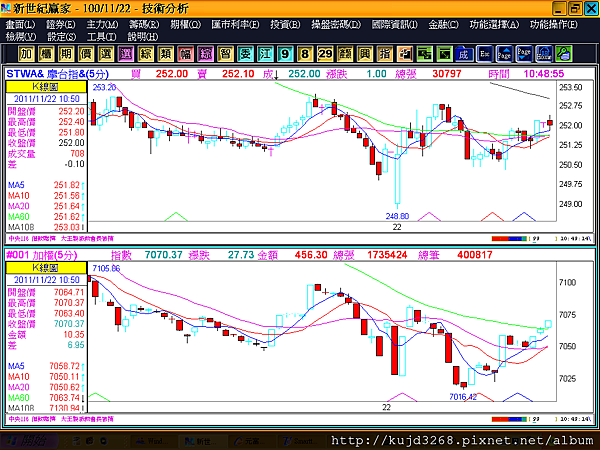Click the red 幅 toolbar icon
Viewport: 600px width, 450px height.
coord(185,54)
